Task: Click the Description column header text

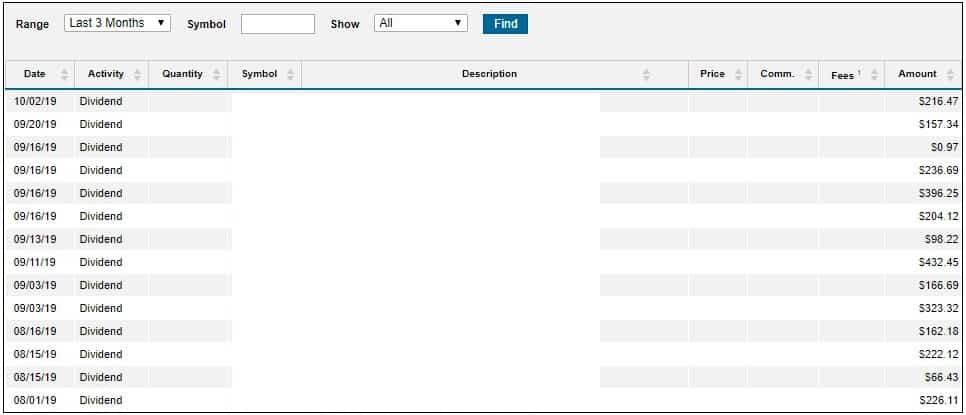Action: pyautogui.click(x=489, y=74)
